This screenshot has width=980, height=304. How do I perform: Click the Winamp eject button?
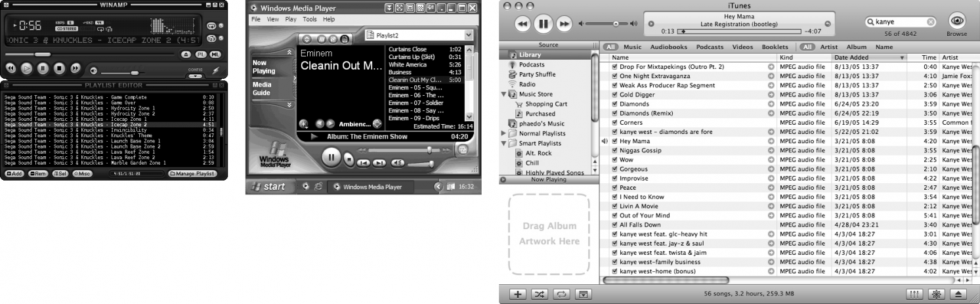(x=186, y=54)
